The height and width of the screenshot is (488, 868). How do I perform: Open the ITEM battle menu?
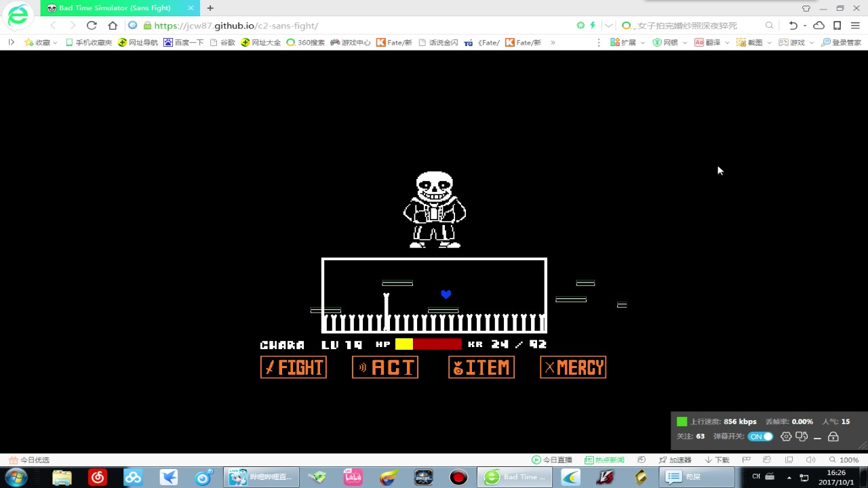481,367
